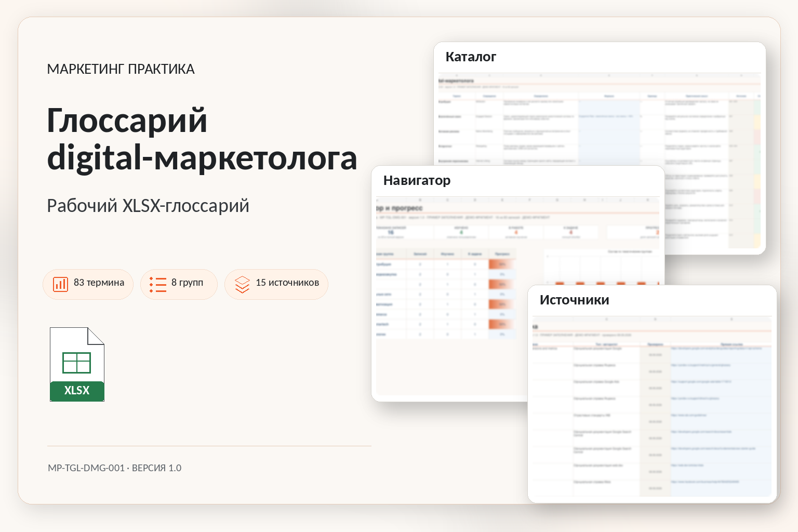Click the "Навигатор" card title

417,180
